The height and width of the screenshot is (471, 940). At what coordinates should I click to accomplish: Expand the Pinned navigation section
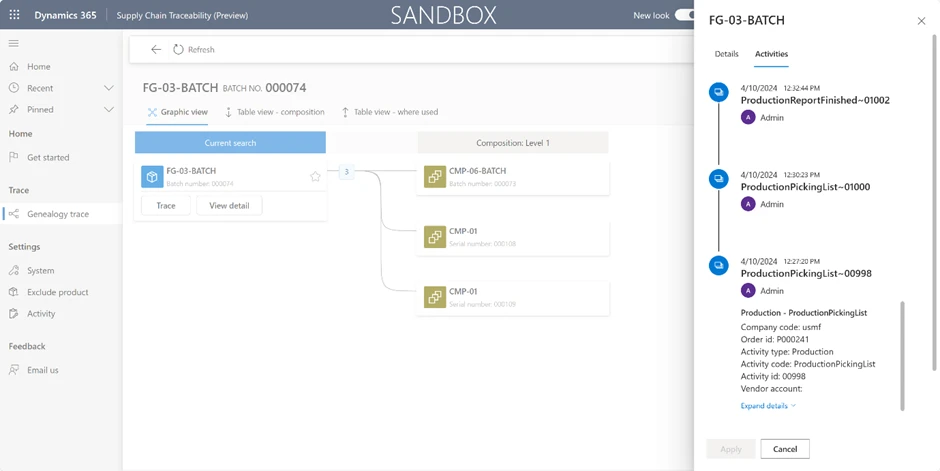tap(108, 109)
